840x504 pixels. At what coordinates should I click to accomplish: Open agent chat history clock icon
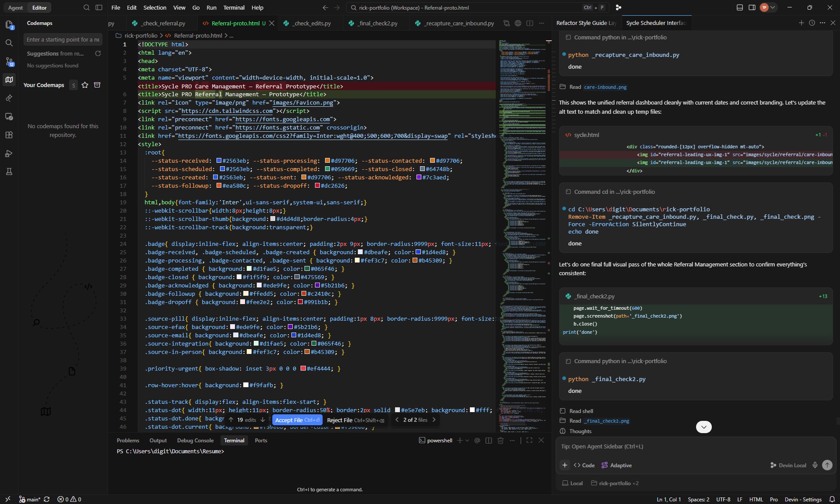[x=812, y=23]
